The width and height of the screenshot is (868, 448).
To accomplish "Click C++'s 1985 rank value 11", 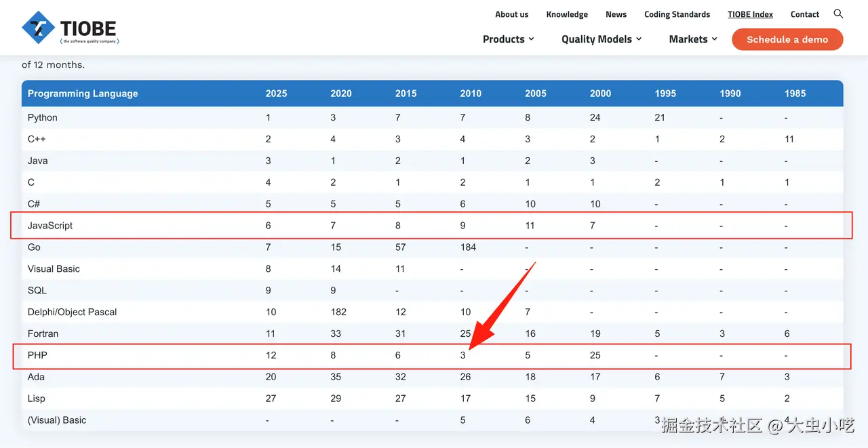I will tap(790, 139).
